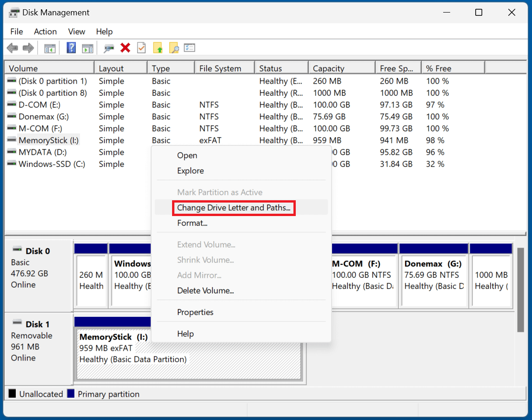
Task: Click the folder with up arrow toolbar icon
Action: 158,47
